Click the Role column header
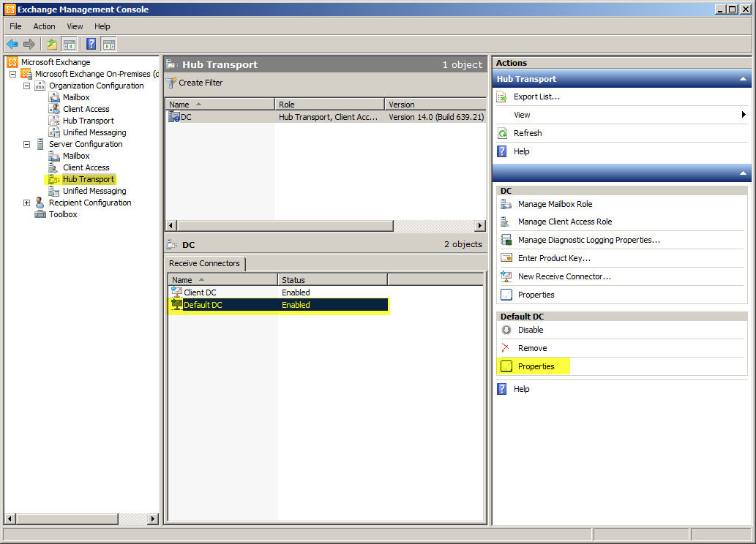Image resolution: width=756 pixels, height=544 pixels. (x=330, y=104)
